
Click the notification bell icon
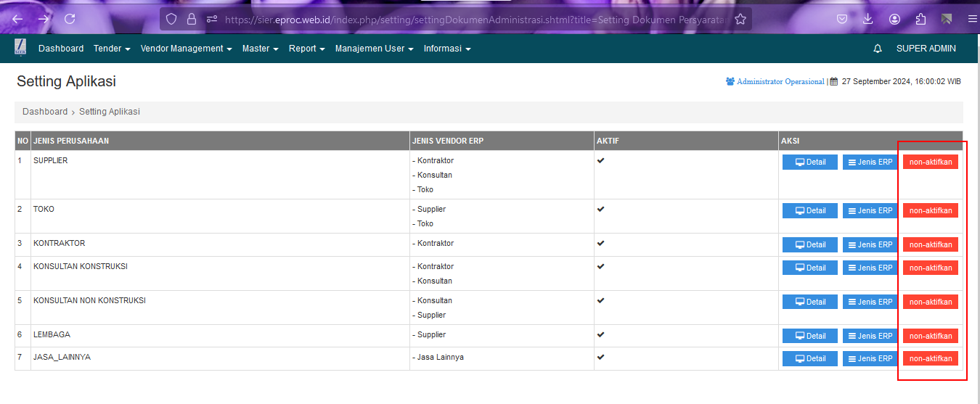(x=878, y=49)
